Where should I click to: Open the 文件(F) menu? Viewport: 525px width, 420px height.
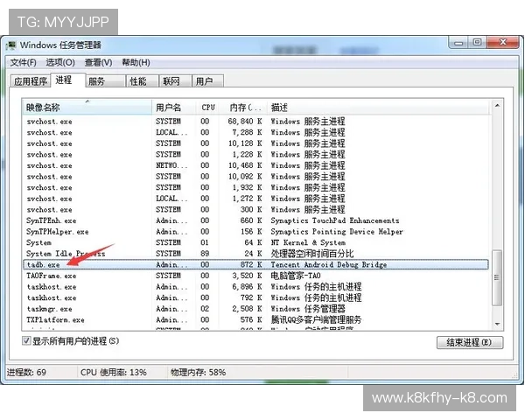23,62
